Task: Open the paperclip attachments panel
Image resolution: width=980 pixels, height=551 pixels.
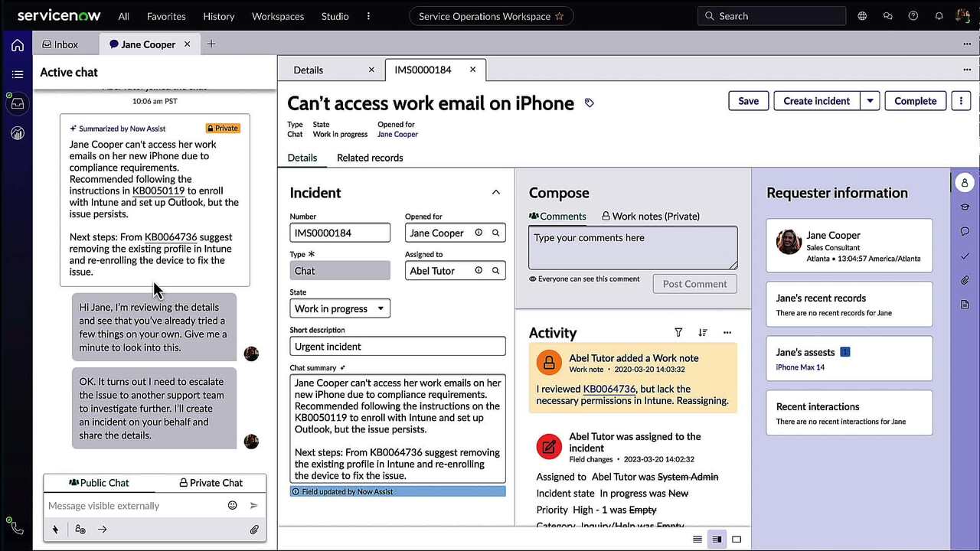Action: point(964,280)
